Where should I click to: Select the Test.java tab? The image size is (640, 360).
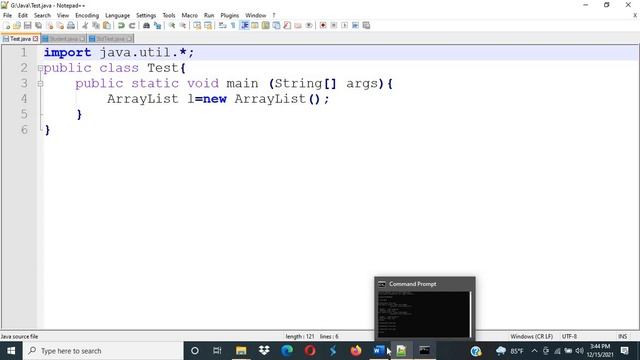20,39
